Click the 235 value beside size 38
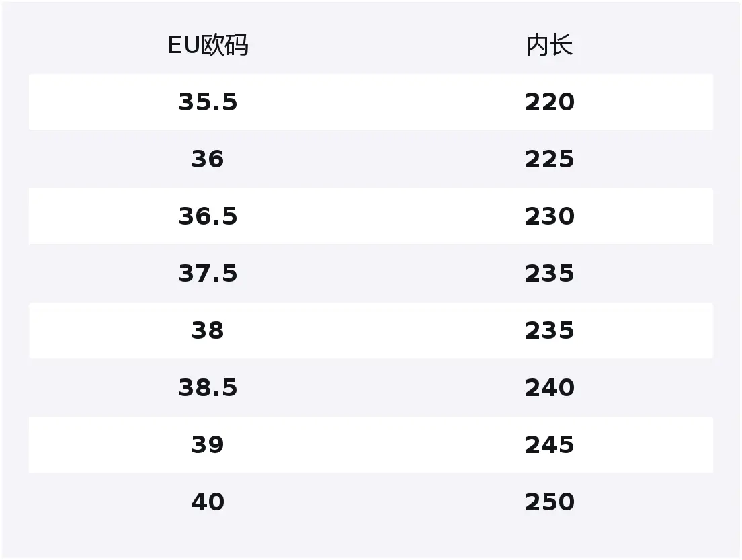Viewport: 742px width, 560px height. point(549,331)
